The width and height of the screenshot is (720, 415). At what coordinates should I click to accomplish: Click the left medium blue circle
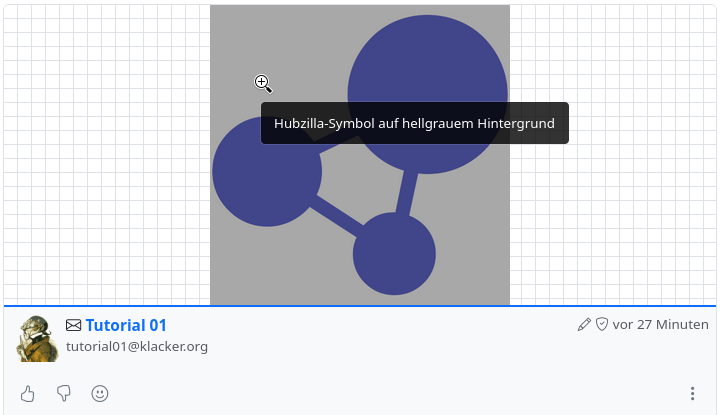pyautogui.click(x=255, y=185)
